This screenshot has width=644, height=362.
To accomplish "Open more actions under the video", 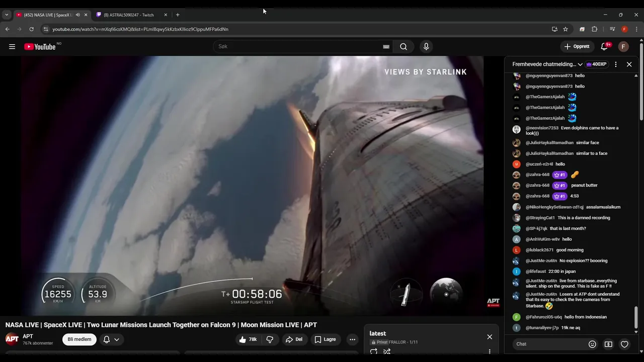I will pyautogui.click(x=352, y=339).
